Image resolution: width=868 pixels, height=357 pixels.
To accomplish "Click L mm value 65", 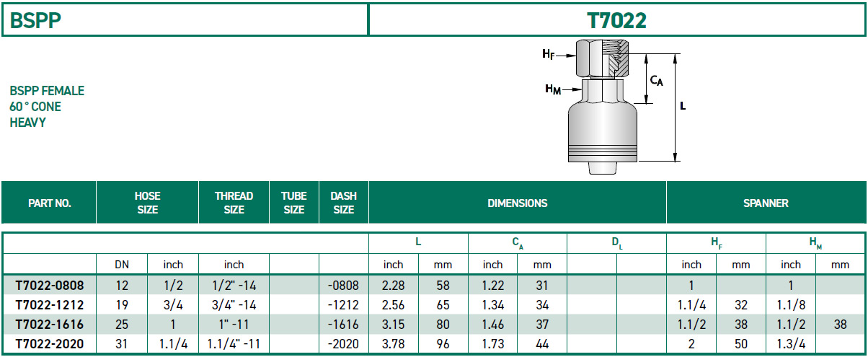I will (443, 305).
